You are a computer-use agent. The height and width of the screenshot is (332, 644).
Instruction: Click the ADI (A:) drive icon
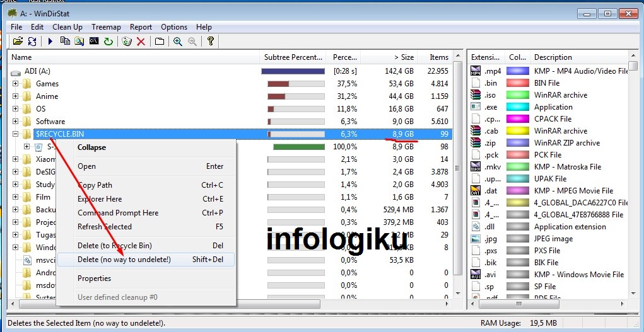pos(16,72)
